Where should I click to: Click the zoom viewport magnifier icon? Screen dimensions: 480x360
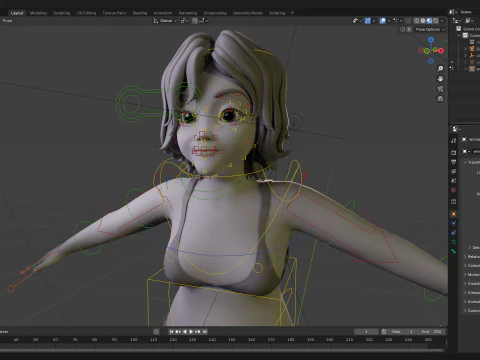pyautogui.click(x=440, y=68)
